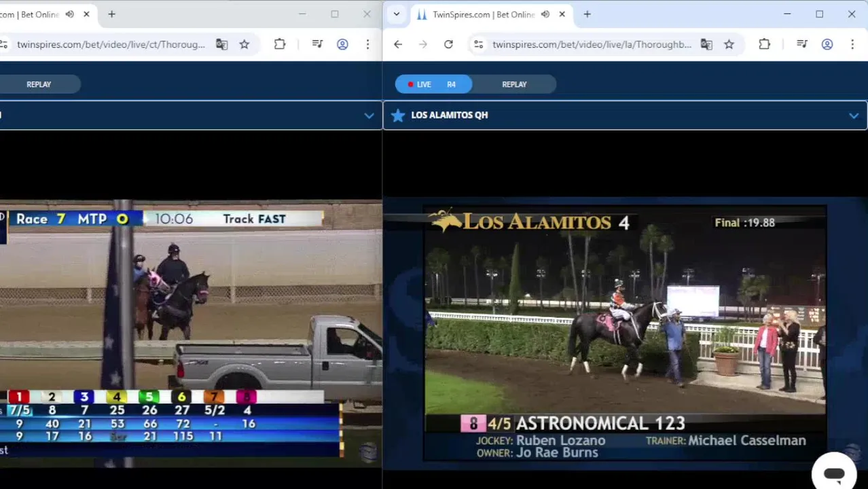Viewport: 868px width, 489px height.
Task: Open the profile menu in the left window
Action: click(x=342, y=44)
